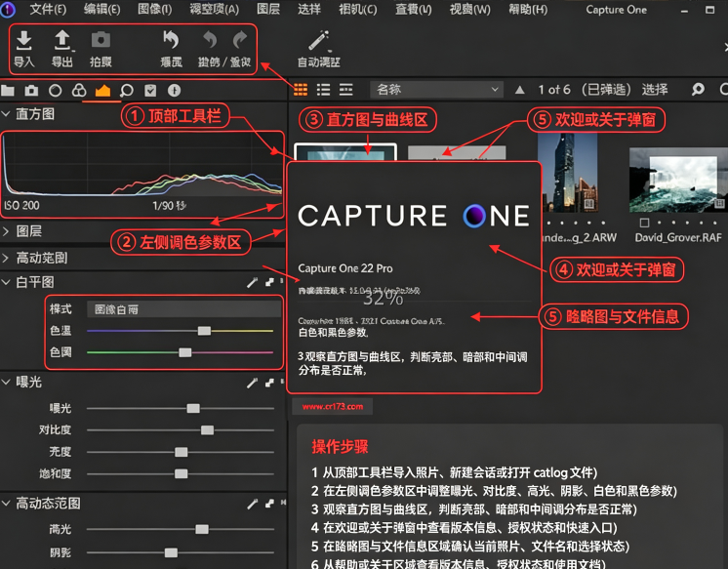Open the 视窗(W) menu
The width and height of the screenshot is (728, 569).
click(469, 10)
